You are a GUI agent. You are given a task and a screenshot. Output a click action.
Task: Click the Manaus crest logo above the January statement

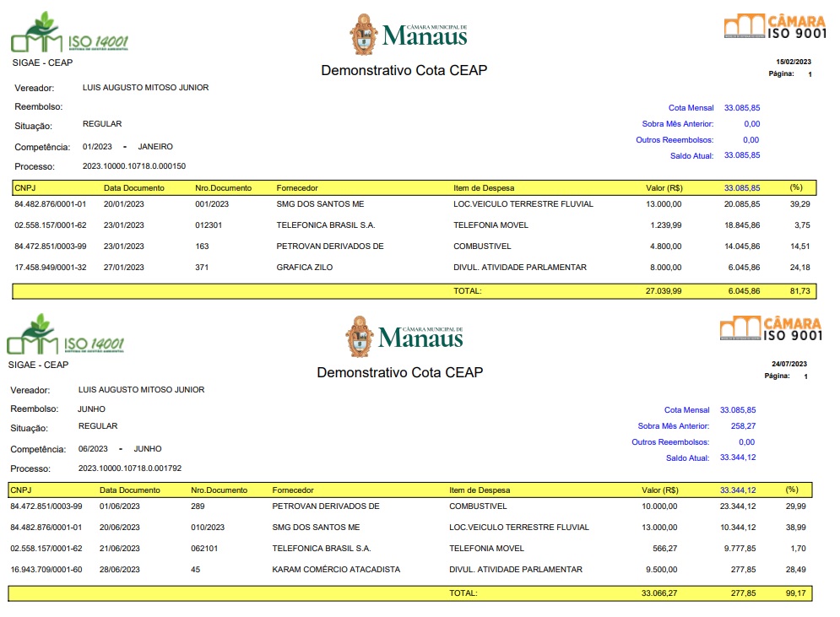[409, 35]
